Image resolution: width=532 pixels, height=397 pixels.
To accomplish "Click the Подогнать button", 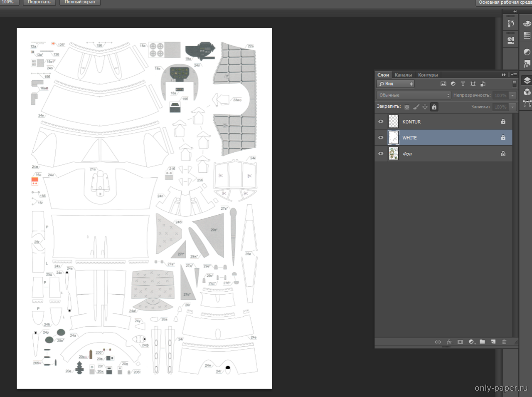I will pos(39,2).
